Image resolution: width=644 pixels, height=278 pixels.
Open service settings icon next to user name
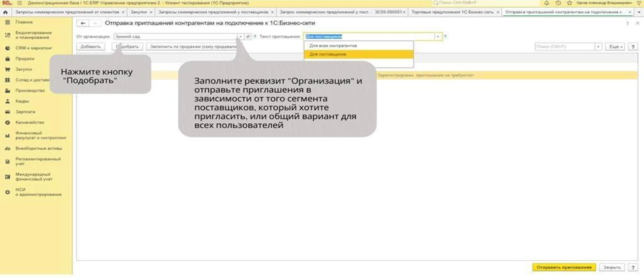[639, 3]
